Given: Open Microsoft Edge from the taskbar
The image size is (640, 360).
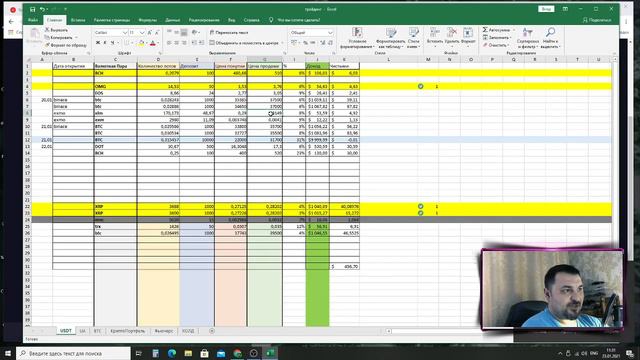Looking at the screenshot, I should point(171,353).
